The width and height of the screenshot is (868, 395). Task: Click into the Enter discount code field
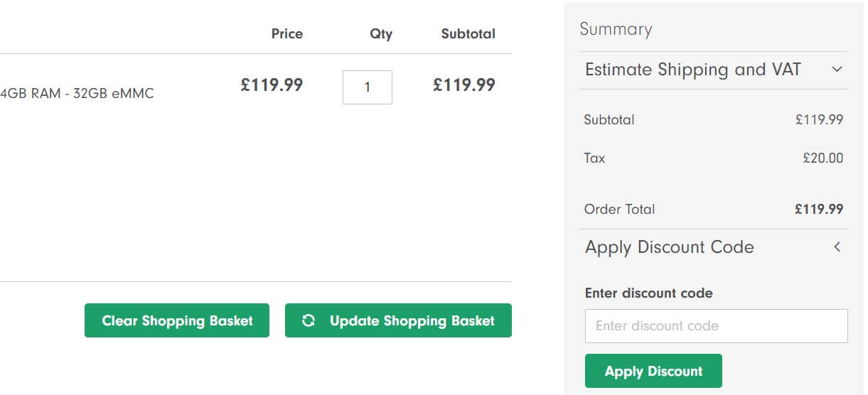(716, 326)
